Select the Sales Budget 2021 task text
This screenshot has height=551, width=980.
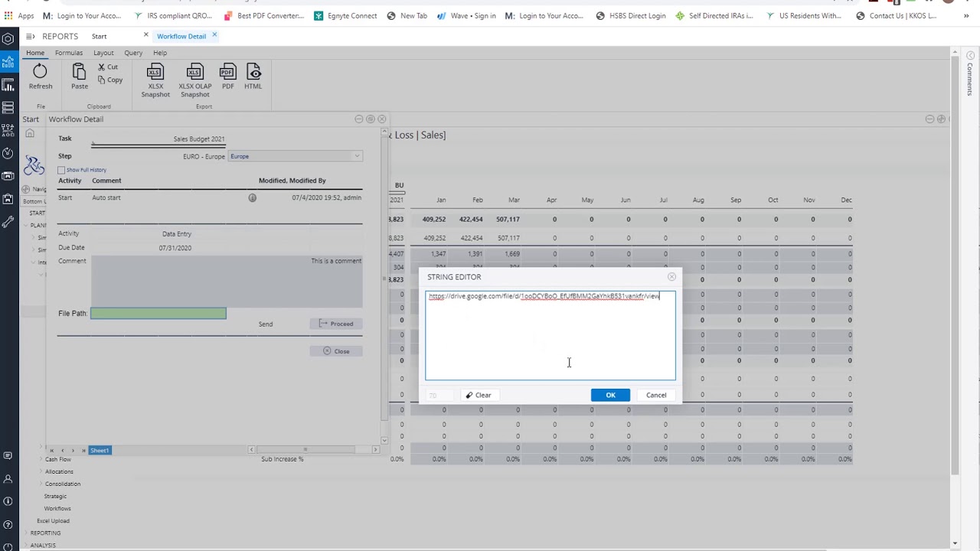199,139
